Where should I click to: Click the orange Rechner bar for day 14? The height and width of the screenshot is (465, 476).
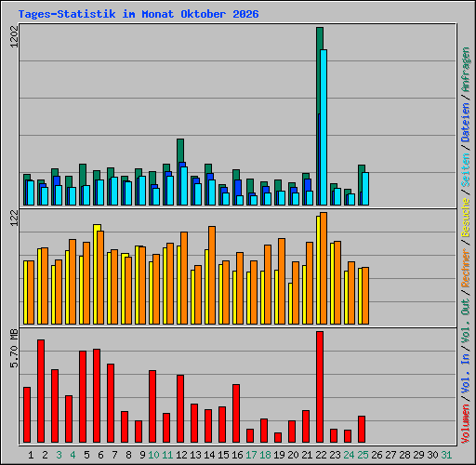212,275
